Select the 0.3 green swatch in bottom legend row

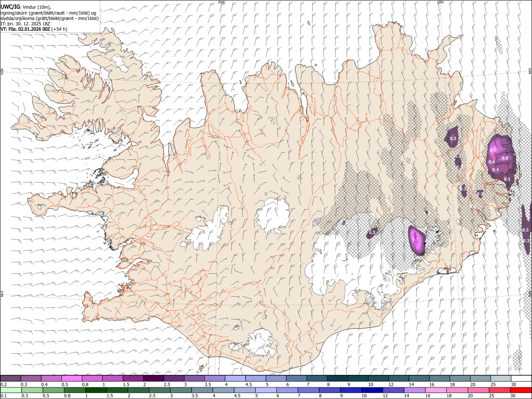coord(32,390)
